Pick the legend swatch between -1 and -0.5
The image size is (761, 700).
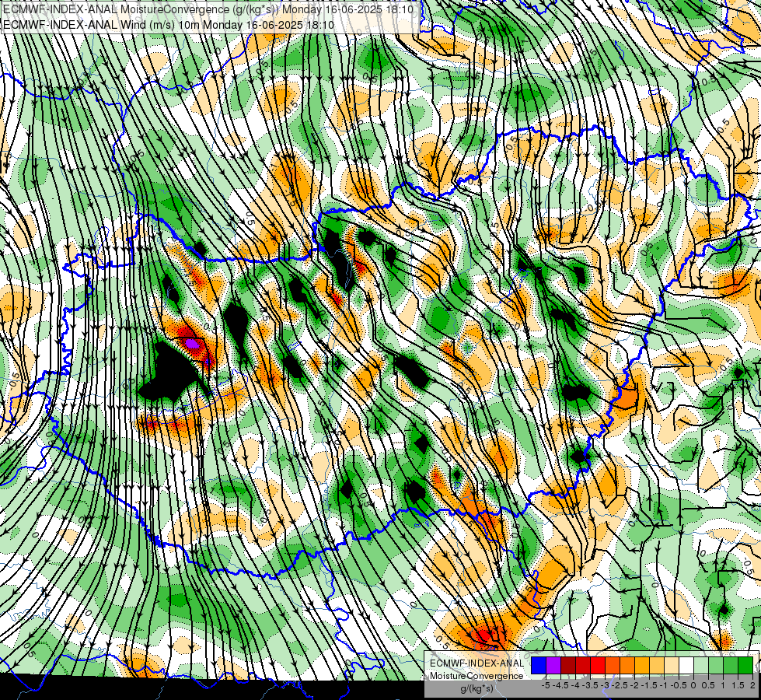pos(672,666)
